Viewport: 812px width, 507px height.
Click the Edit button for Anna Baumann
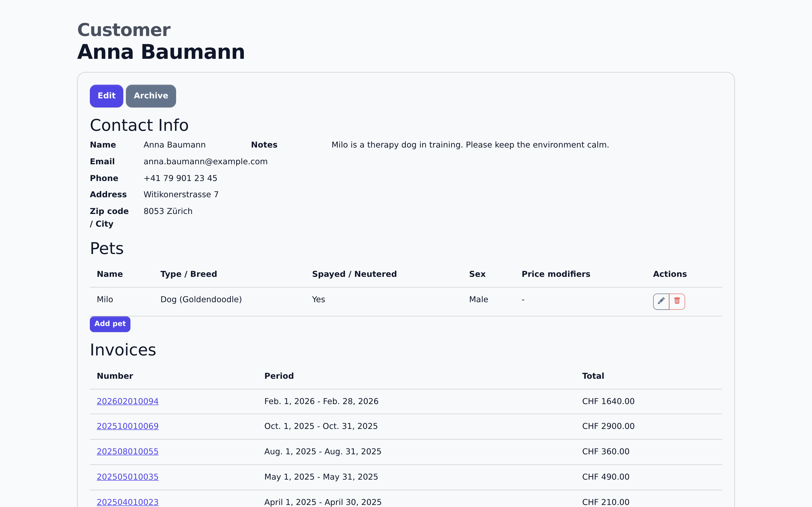106,96
